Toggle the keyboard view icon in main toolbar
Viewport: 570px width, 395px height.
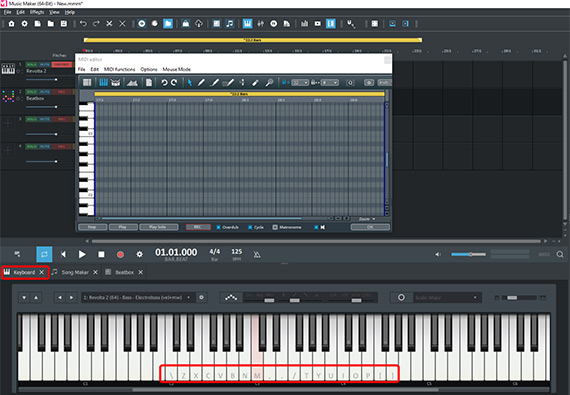(248, 24)
